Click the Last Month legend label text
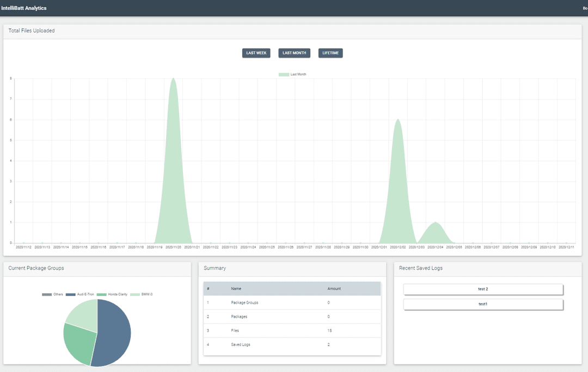Image resolution: width=588 pixels, height=372 pixels. [298, 75]
